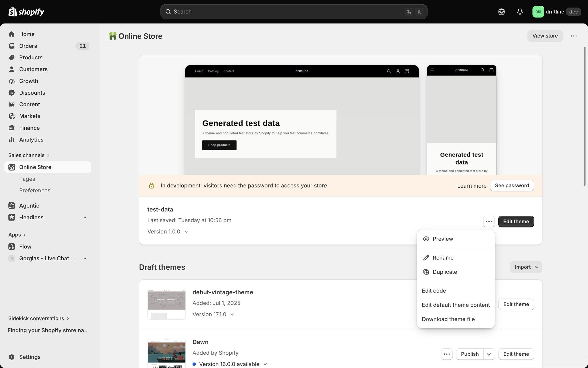This screenshot has width=588, height=368.
Task: Click the Agentic channel icon
Action: 12,206
